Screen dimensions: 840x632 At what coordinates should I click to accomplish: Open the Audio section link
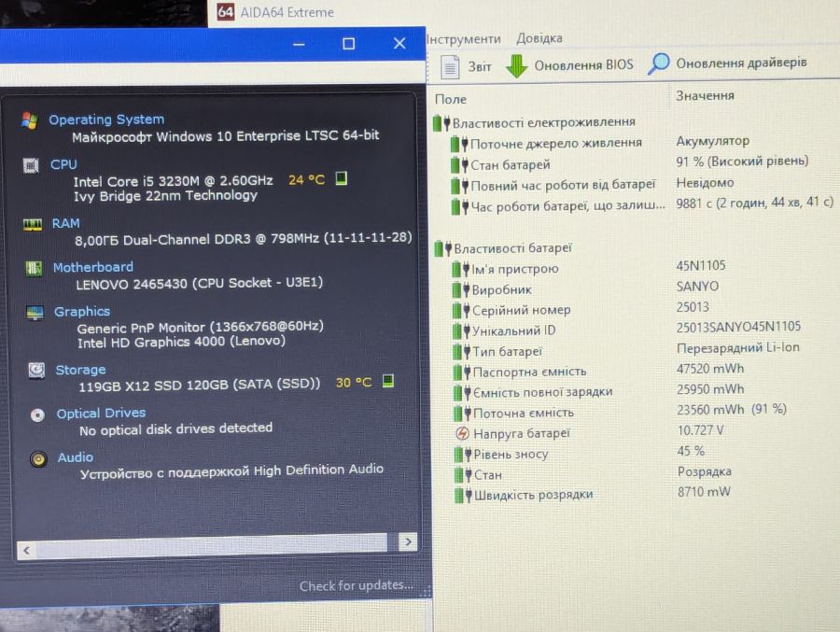click(x=75, y=457)
